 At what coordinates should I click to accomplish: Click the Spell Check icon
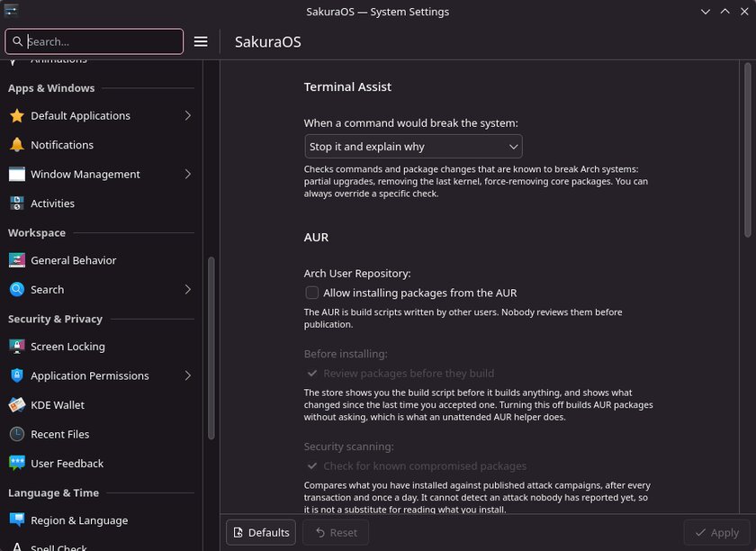(x=17, y=546)
